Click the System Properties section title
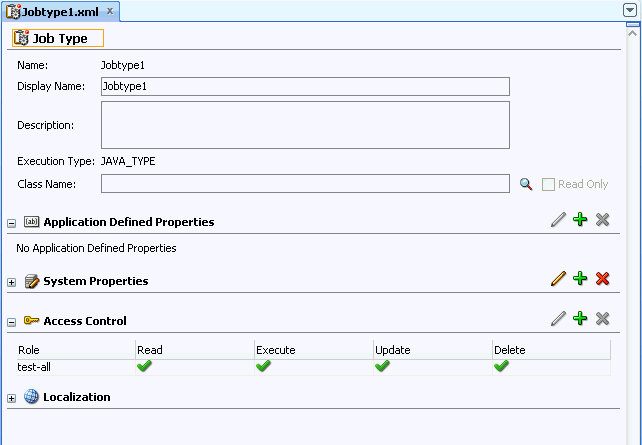642x445 pixels. (x=96, y=281)
